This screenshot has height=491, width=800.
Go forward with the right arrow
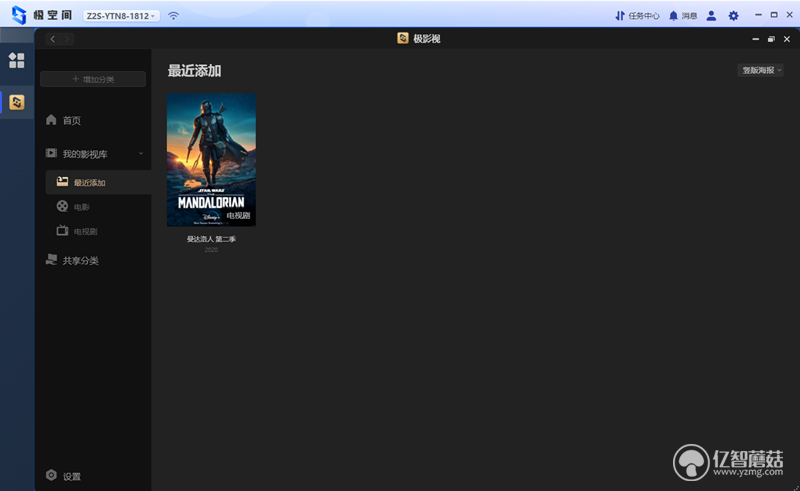(x=67, y=39)
